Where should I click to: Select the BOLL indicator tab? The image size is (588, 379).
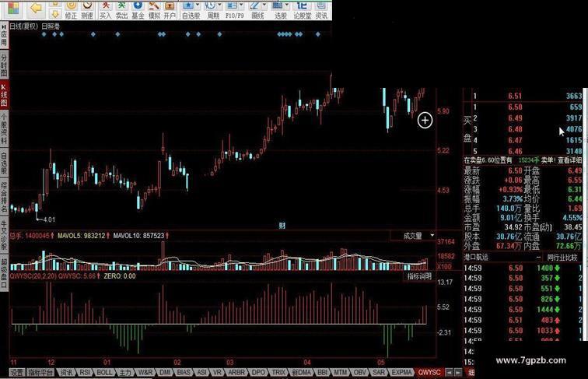pyautogui.click(x=104, y=373)
